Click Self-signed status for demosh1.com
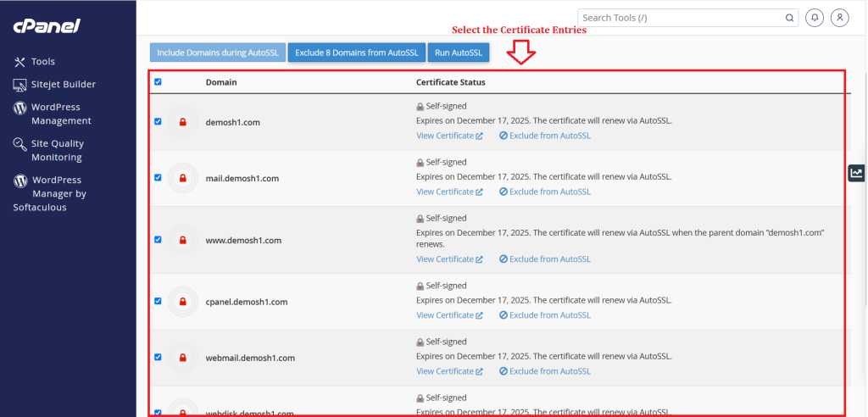The height and width of the screenshot is (417, 868). click(x=441, y=106)
